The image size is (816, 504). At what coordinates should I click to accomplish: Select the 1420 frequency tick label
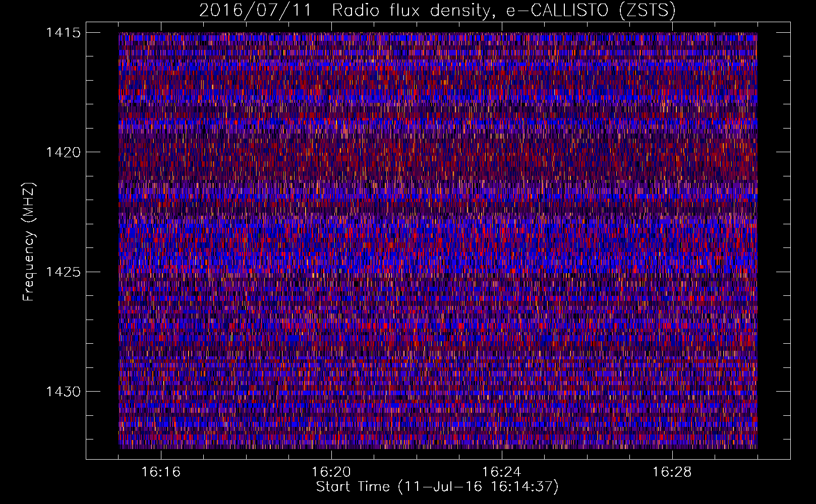(x=63, y=152)
